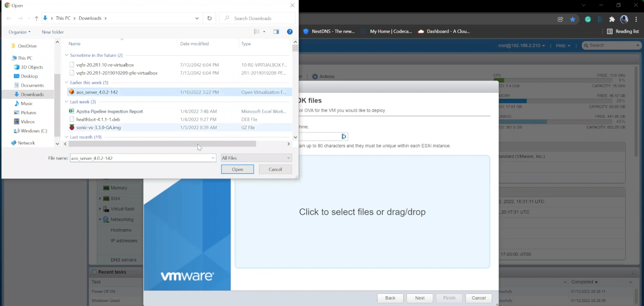Open the Organize menu
Image resolution: width=644 pixels, height=306 pixels.
point(19,32)
